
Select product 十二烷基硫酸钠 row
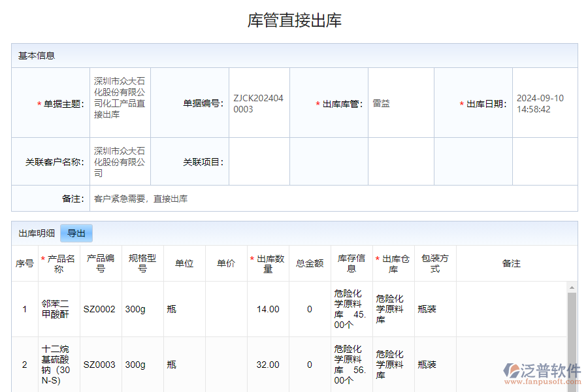pyautogui.click(x=59, y=364)
